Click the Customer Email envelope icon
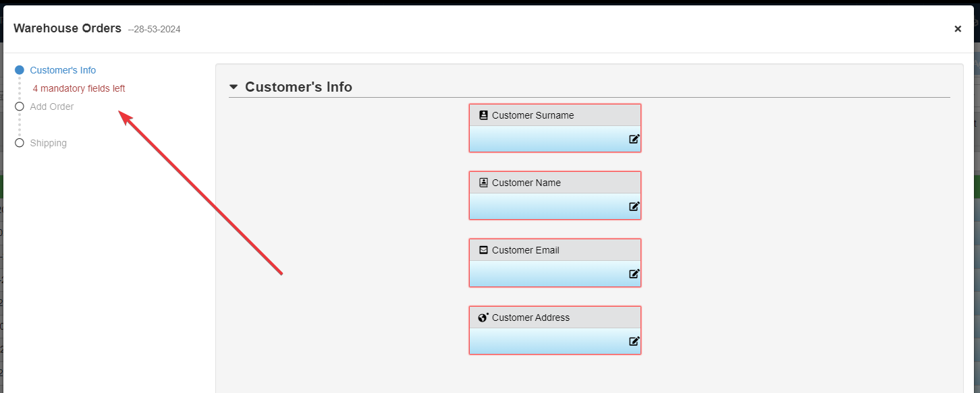The image size is (980, 393). click(483, 250)
